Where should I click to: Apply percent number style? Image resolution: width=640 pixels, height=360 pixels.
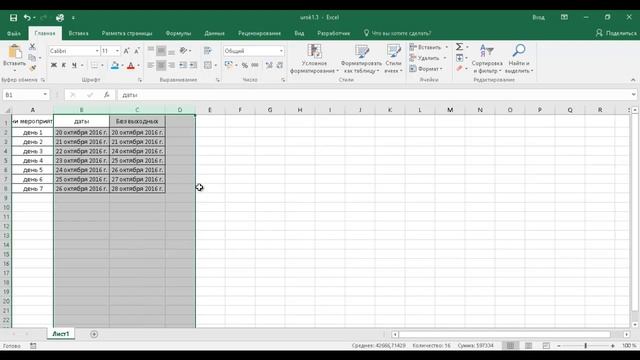244,65
